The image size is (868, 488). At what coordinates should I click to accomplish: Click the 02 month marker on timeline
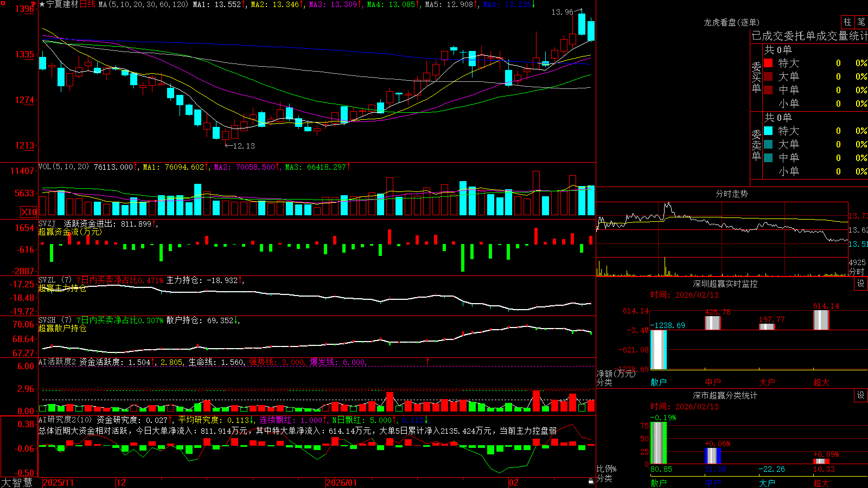[x=514, y=483]
